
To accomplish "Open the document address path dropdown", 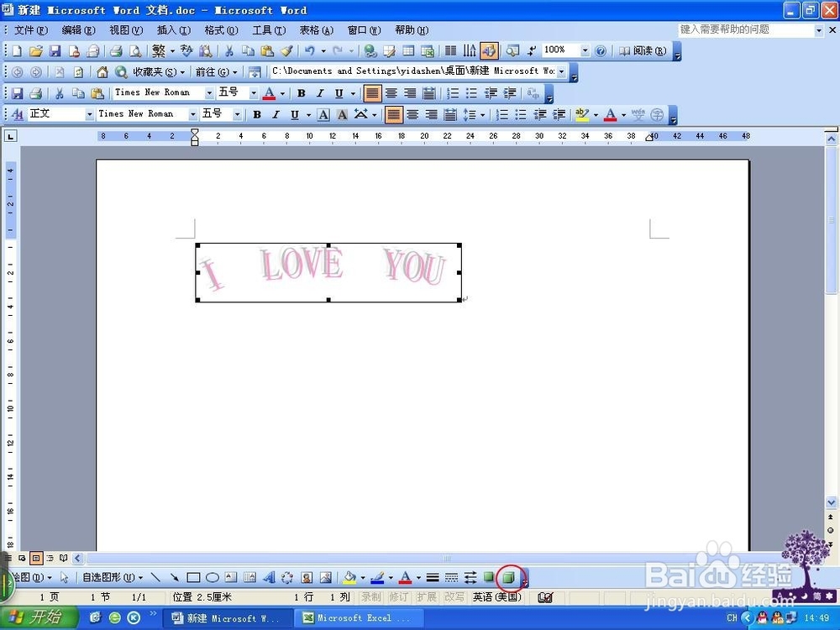I will tap(561, 71).
